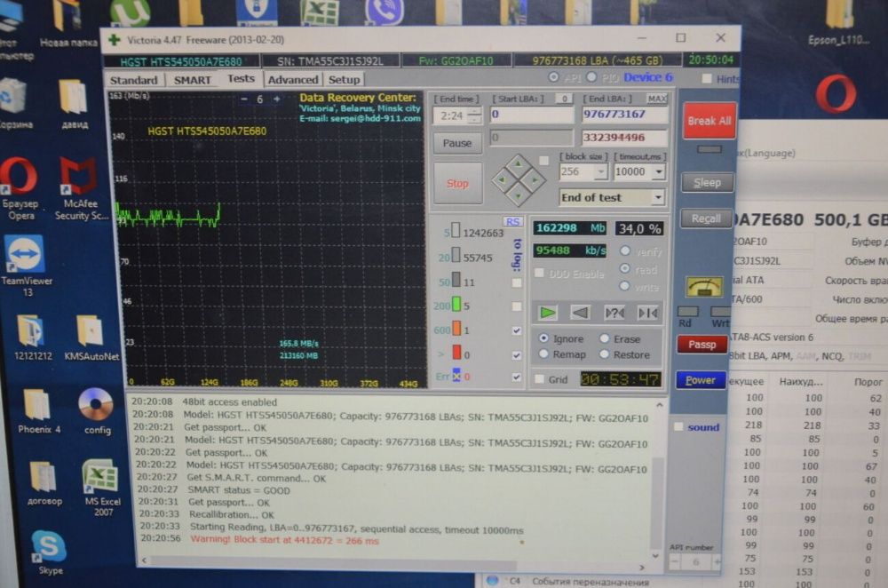
Task: Click the RS reset counters button
Action: tap(512, 221)
